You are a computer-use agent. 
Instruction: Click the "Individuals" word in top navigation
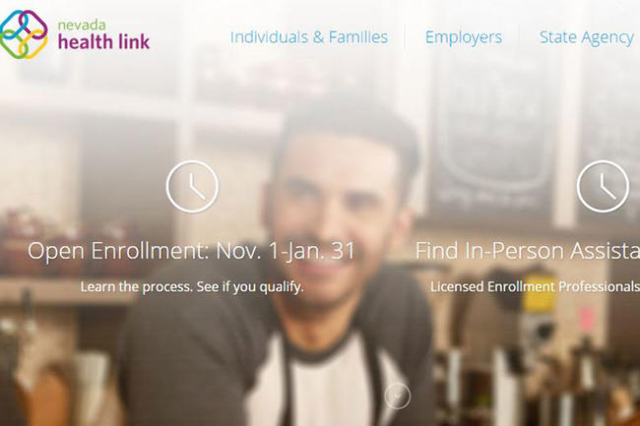point(269,37)
